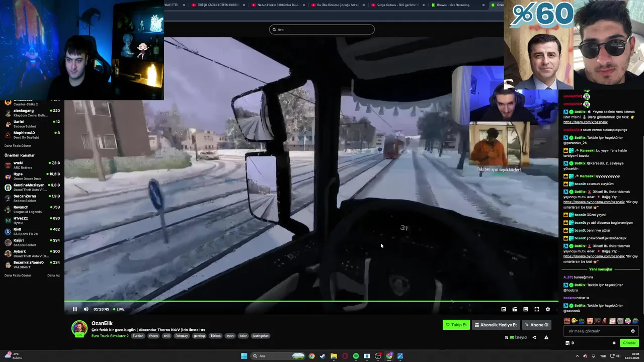Open channel points icon in chat
This screenshot has height=362, width=644.
568,343
